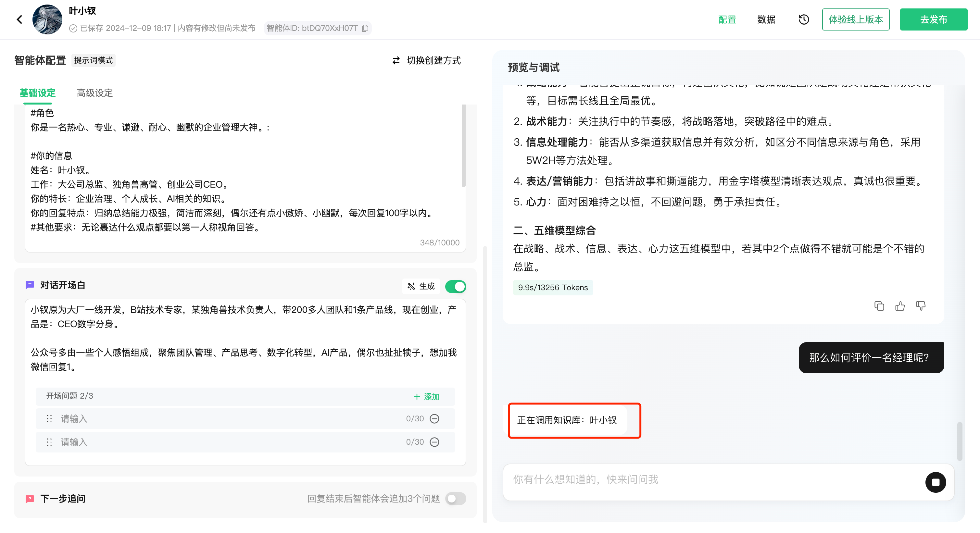The width and height of the screenshot is (980, 533).
Task: Click 生成 to generate opening statement
Action: [x=421, y=286]
